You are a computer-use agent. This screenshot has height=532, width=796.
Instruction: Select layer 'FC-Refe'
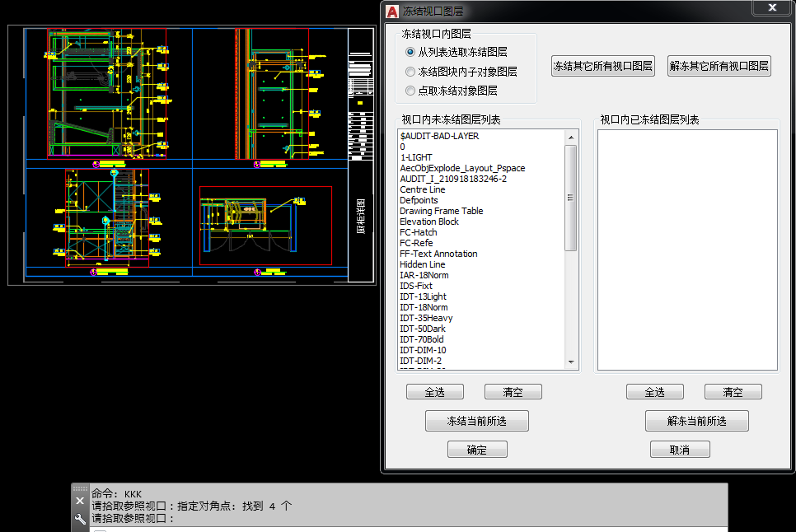pos(482,243)
